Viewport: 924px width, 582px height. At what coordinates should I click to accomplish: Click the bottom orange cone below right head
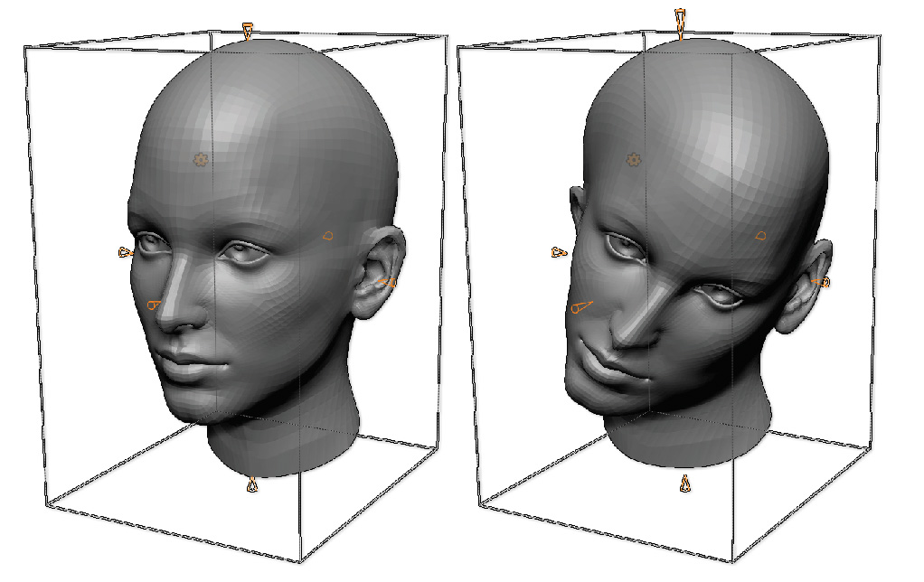tap(685, 483)
